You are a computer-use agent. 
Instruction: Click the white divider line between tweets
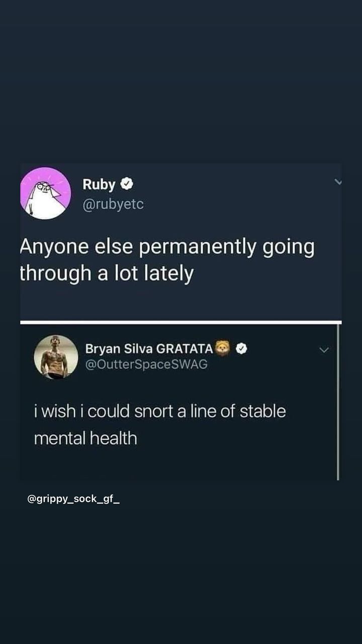(x=181, y=322)
